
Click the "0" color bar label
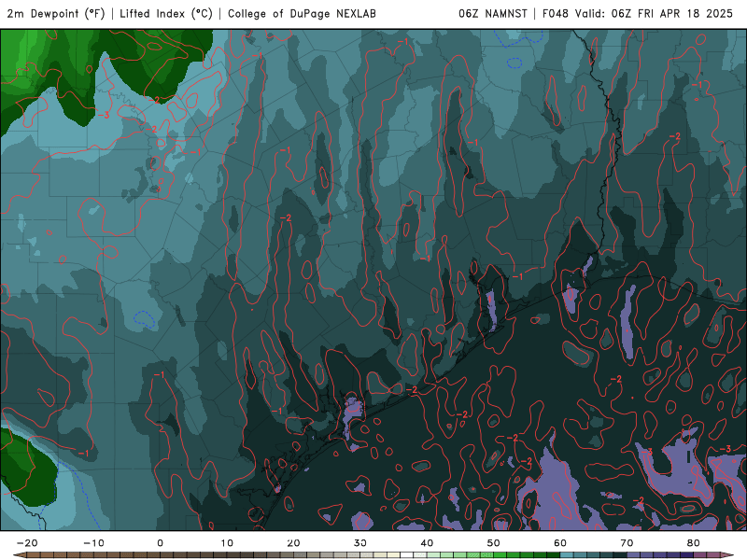160,543
